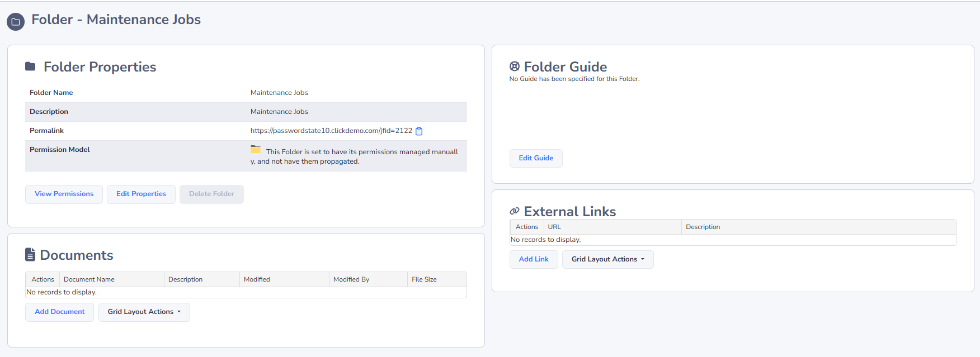Copy the permalink with the clipboard icon
This screenshot has height=357, width=980.
tap(419, 131)
